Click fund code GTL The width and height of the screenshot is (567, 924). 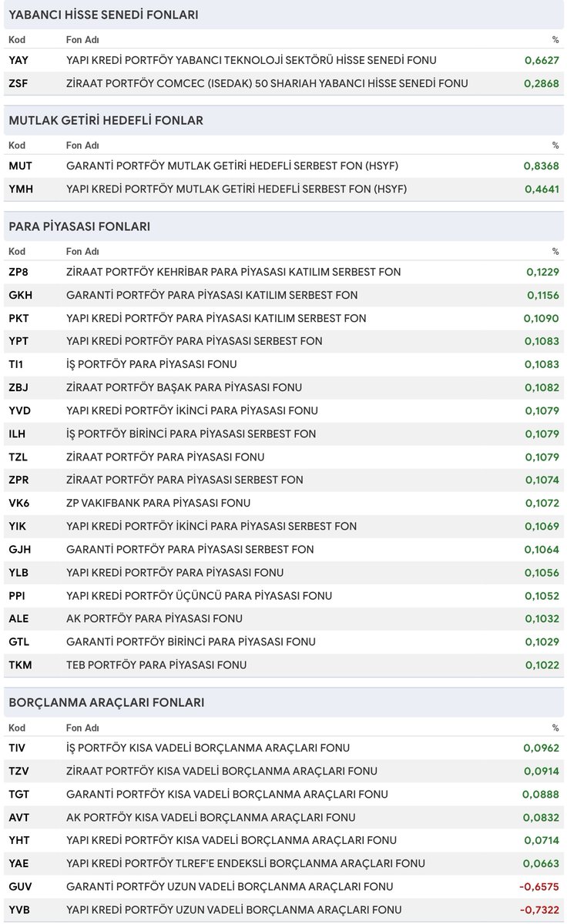pyautogui.click(x=19, y=641)
